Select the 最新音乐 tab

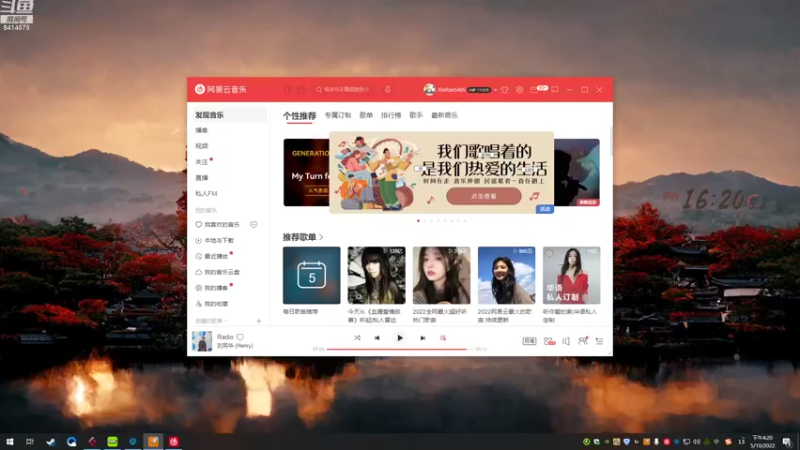pos(444,115)
